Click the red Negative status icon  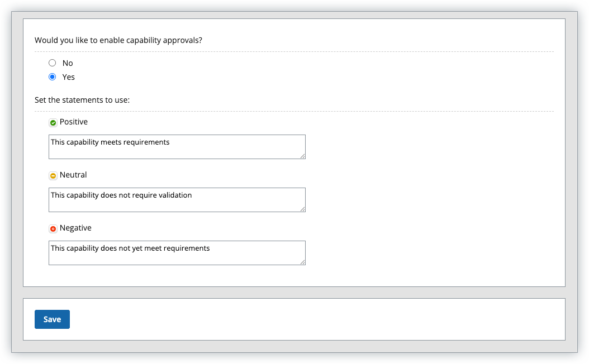click(53, 229)
